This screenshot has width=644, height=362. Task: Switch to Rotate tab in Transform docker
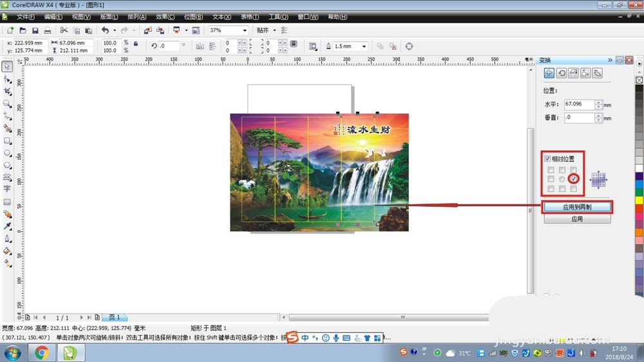[x=562, y=73]
